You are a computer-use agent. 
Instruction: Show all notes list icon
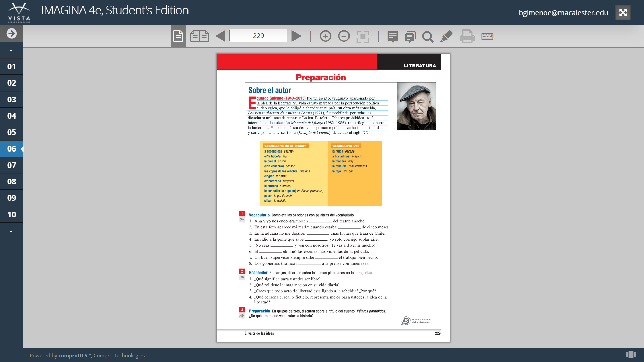[x=410, y=36]
